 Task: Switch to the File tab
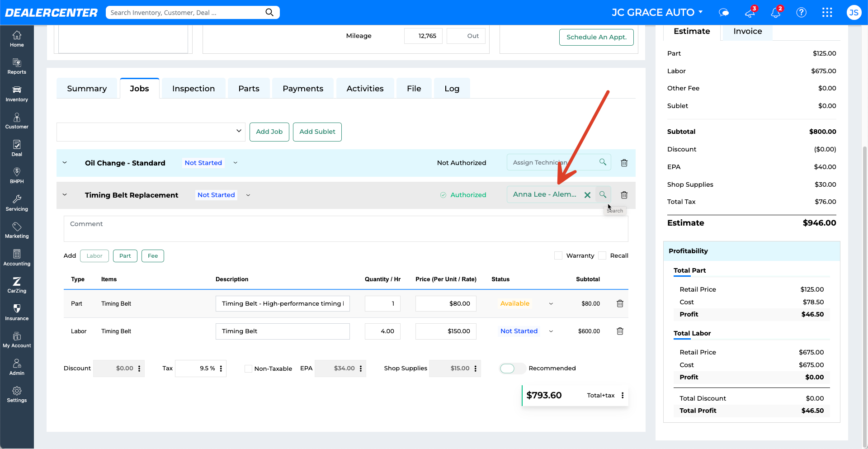click(414, 88)
